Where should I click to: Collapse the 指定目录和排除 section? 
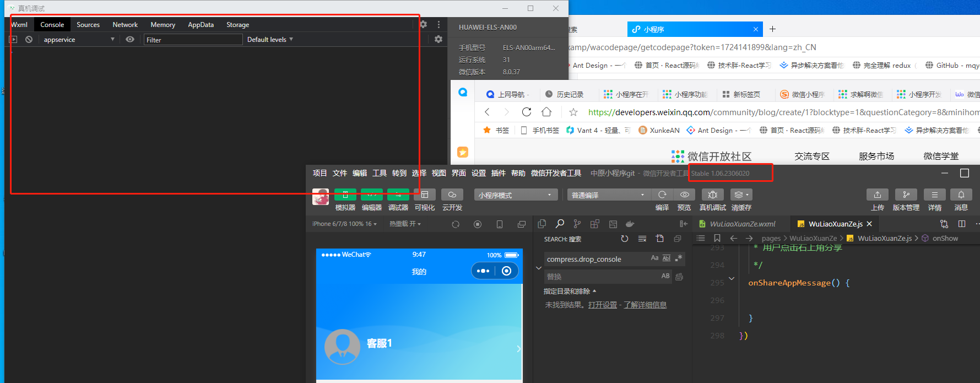(x=570, y=291)
